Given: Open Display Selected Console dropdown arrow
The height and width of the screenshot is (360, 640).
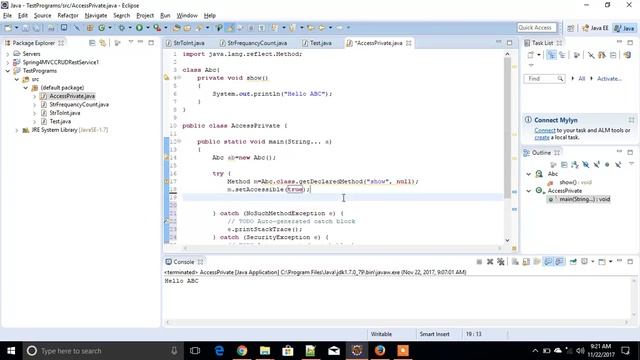Looking at the screenshot, I should tap(592, 262).
